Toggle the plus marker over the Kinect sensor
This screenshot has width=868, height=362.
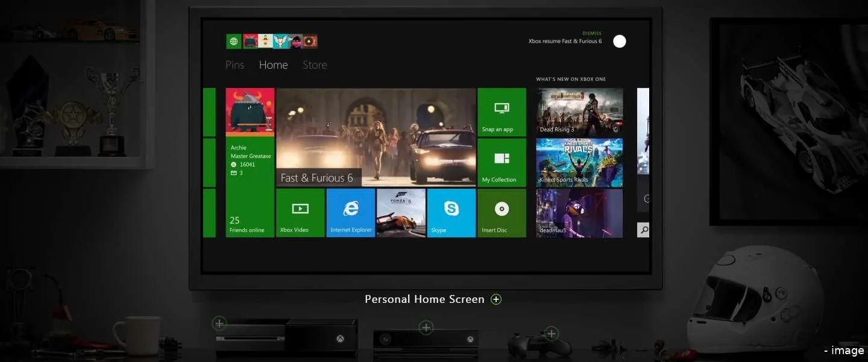point(426,328)
